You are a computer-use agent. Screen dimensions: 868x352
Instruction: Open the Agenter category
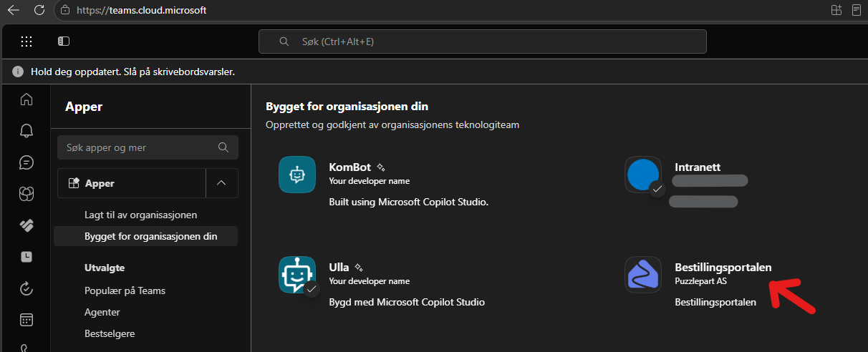(x=102, y=312)
